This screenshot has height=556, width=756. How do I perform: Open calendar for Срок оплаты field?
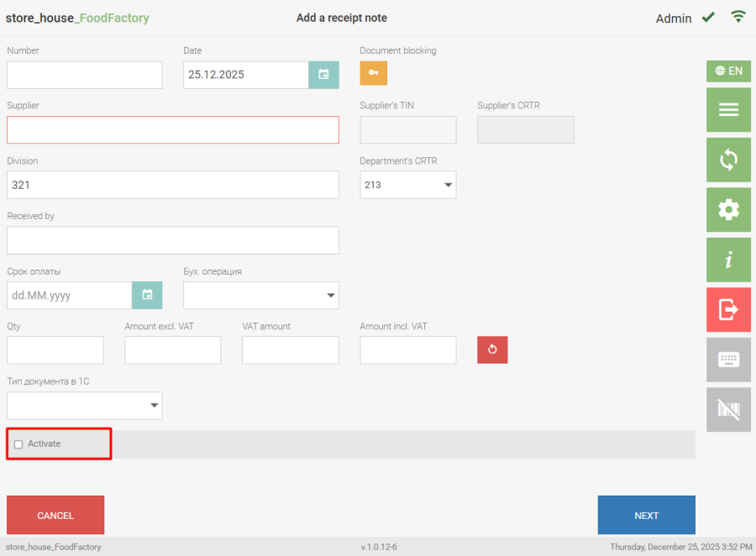click(147, 295)
